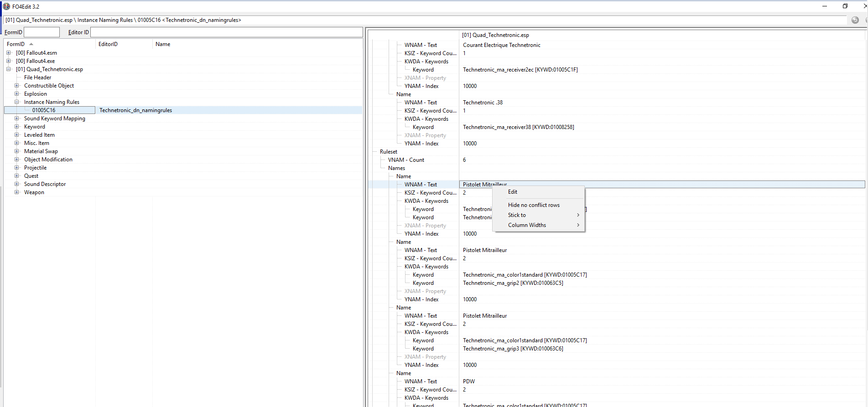Viewport: 868px width, 407px height.
Task: Click Technetronic_dn_namingrules editor ID cell
Action: (135, 110)
